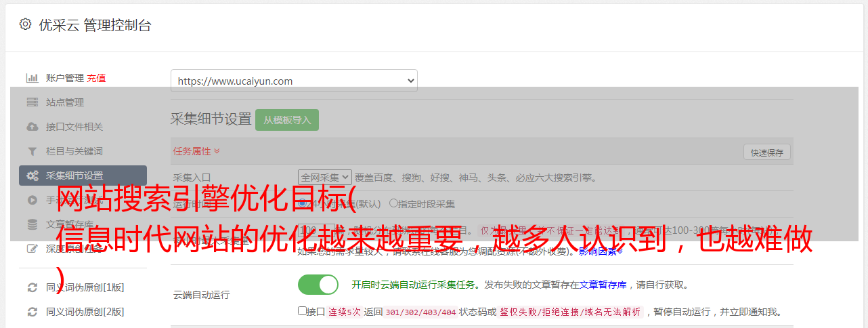The width and height of the screenshot is (868, 328).
Task: Click the 文章暂存库 link in the description
Action: point(603,285)
